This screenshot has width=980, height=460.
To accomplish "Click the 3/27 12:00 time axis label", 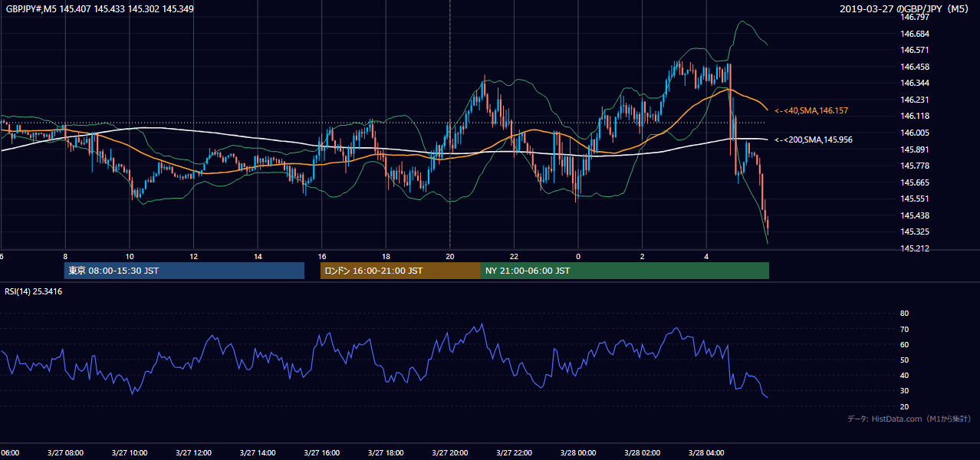I will pyautogui.click(x=194, y=452).
